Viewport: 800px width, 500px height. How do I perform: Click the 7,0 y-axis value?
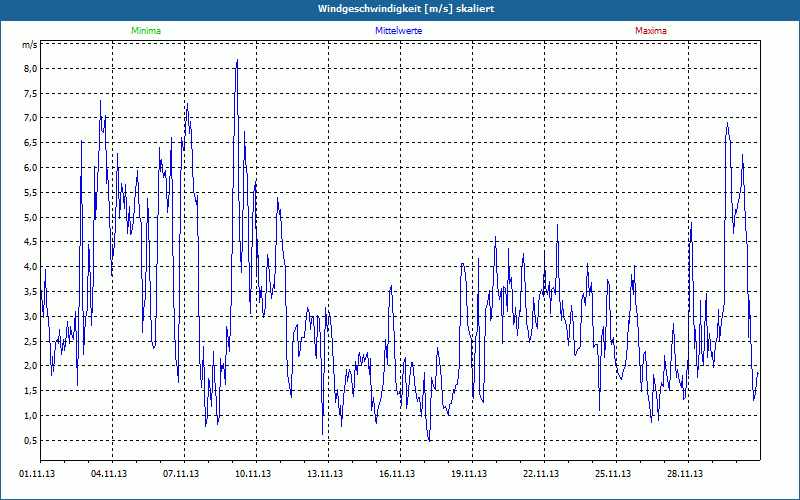(x=31, y=118)
